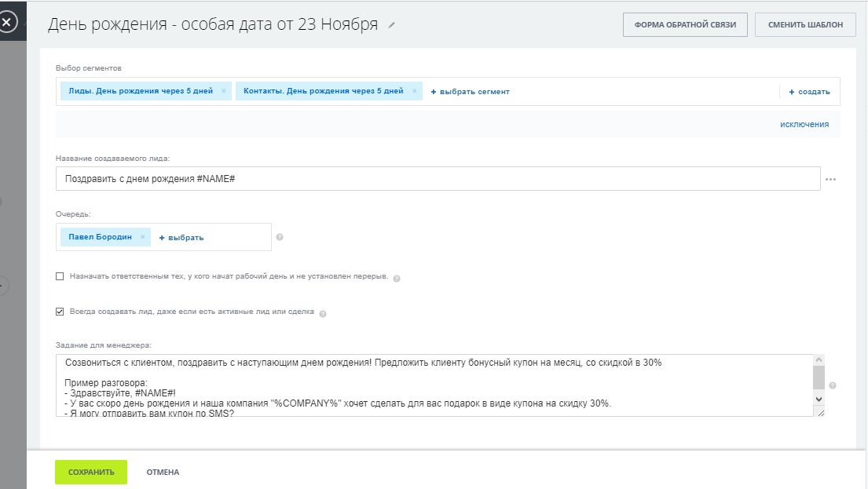Enable 'Назначать ответственным' checkbox
Viewport: 868px width, 489px height.
60,276
